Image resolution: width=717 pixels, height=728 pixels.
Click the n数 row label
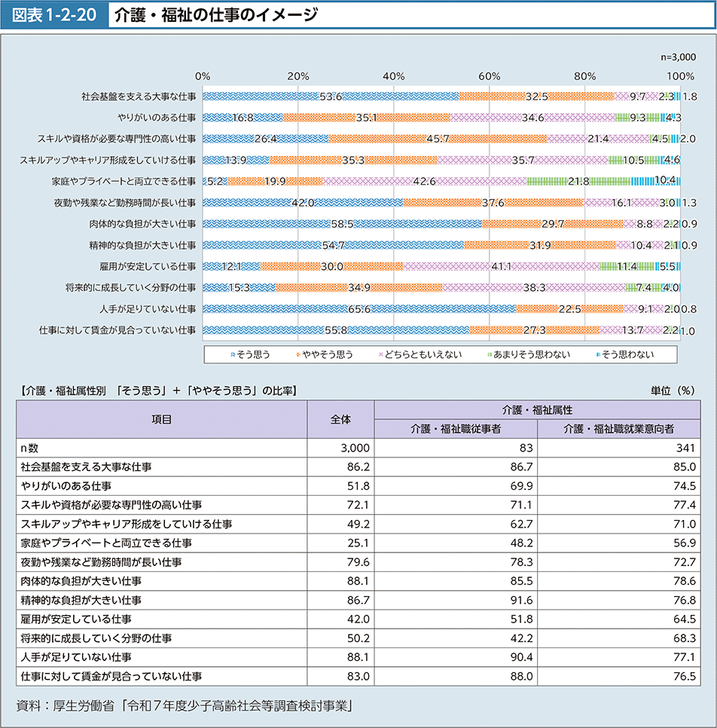29,448
